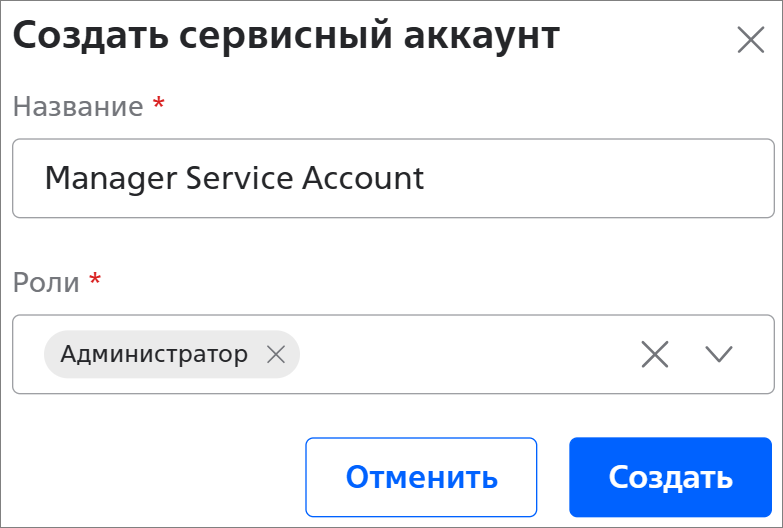Expand the roles dropdown chevron
The height and width of the screenshot is (528, 783).
point(719,354)
